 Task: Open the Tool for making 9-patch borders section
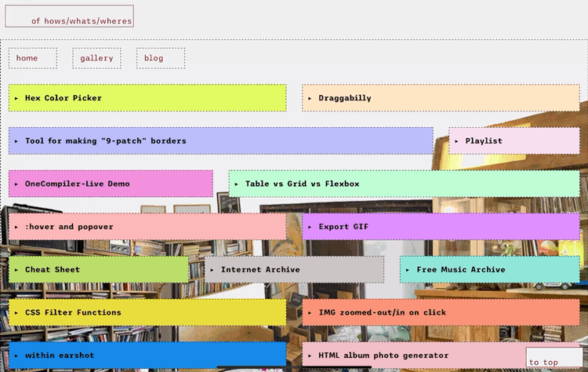(106, 141)
